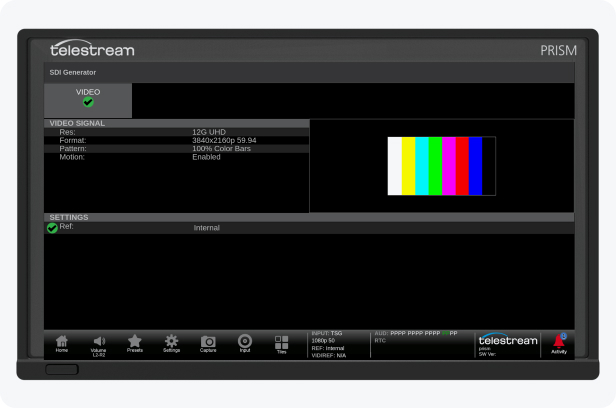Click the INPUT: TSG status text
The height and width of the screenshot is (408, 616).
click(326, 333)
